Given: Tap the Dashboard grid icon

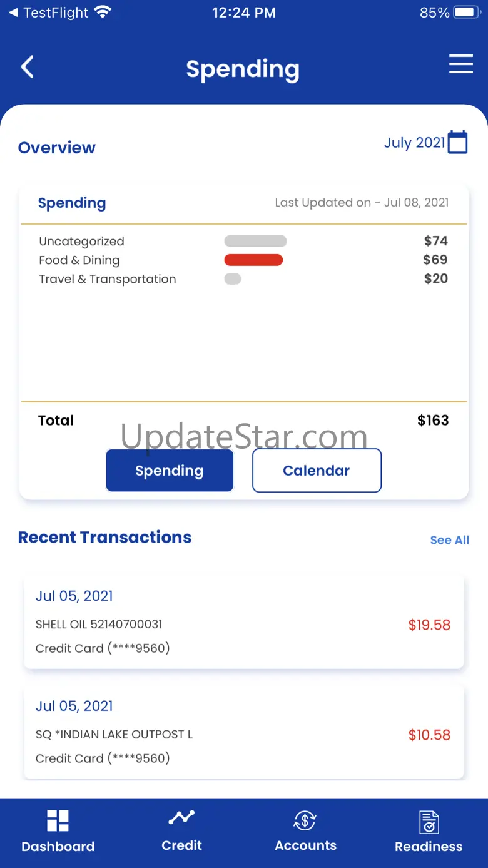Looking at the screenshot, I should [58, 820].
